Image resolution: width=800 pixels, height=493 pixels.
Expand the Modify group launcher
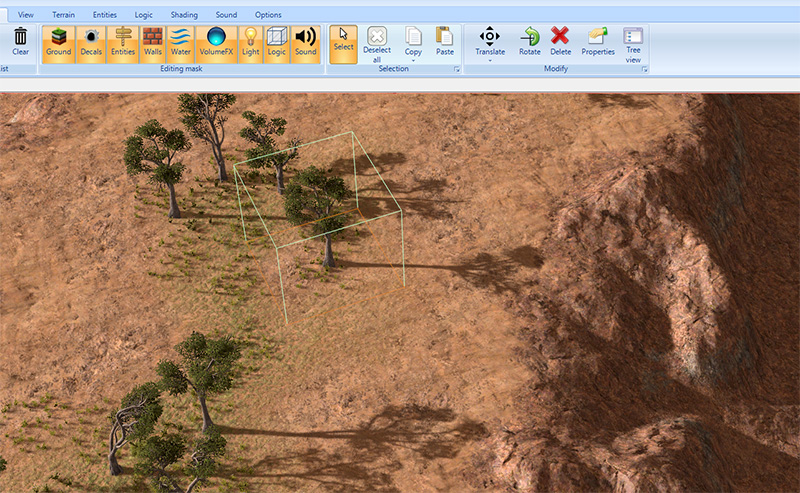(645, 69)
